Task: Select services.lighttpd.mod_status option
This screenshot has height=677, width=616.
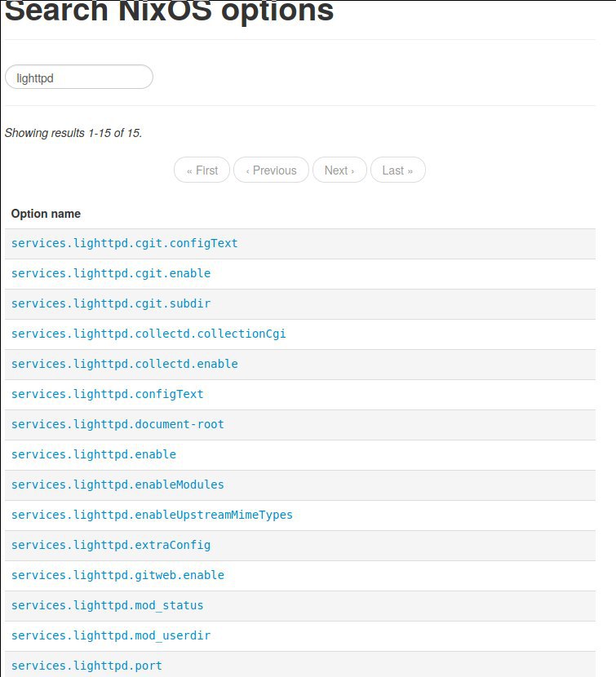Action: 107,606
